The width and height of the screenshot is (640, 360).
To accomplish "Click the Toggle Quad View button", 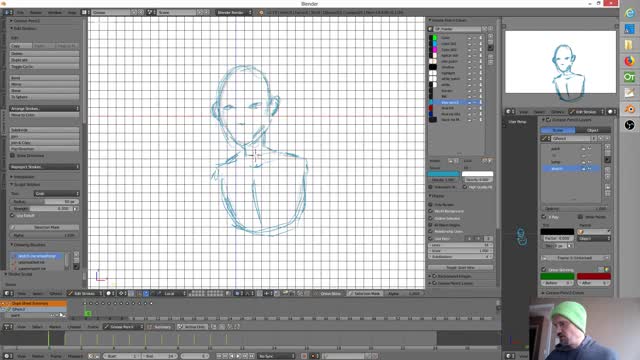I will pyautogui.click(x=460, y=267).
